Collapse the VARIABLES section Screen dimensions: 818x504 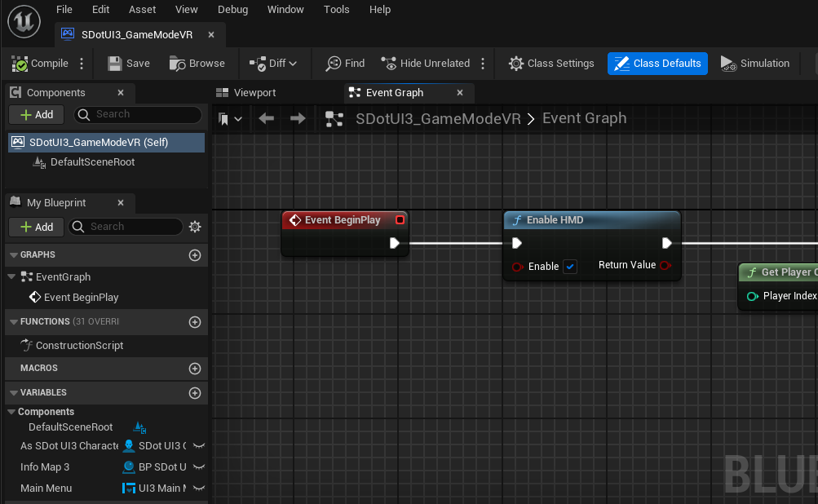click(x=14, y=392)
